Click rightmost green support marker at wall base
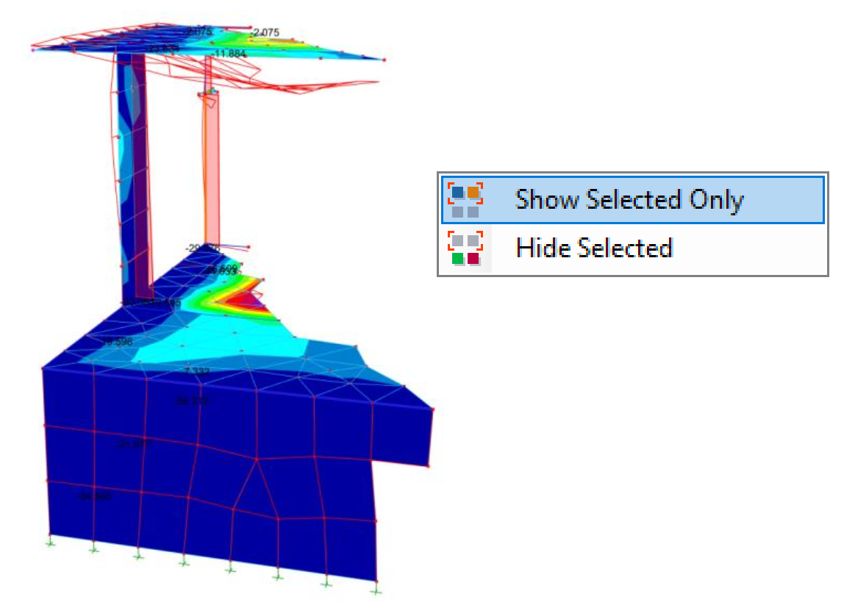The width and height of the screenshot is (844, 616). pos(376,589)
